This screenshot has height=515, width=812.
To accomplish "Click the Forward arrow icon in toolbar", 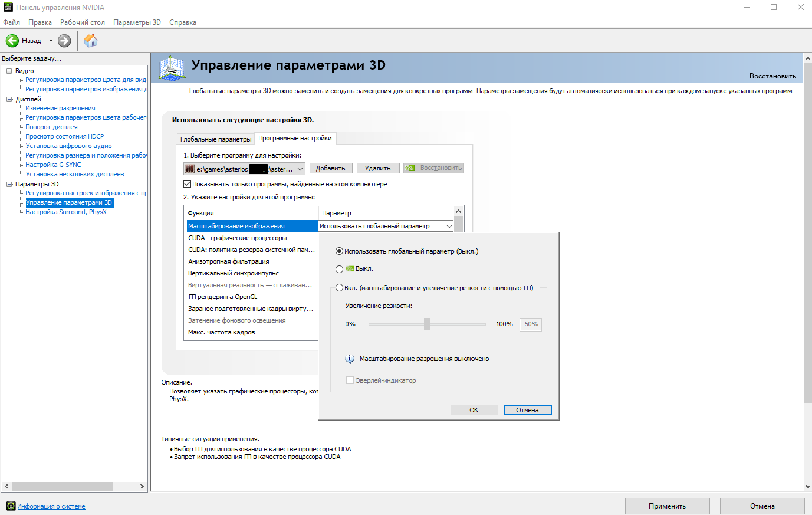I will pyautogui.click(x=64, y=41).
